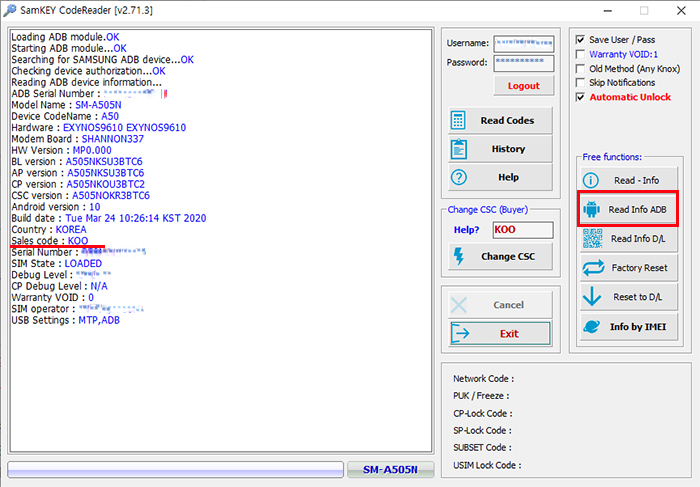This screenshot has height=487, width=700.
Task: Click the Build date line in log
Action: (108, 218)
